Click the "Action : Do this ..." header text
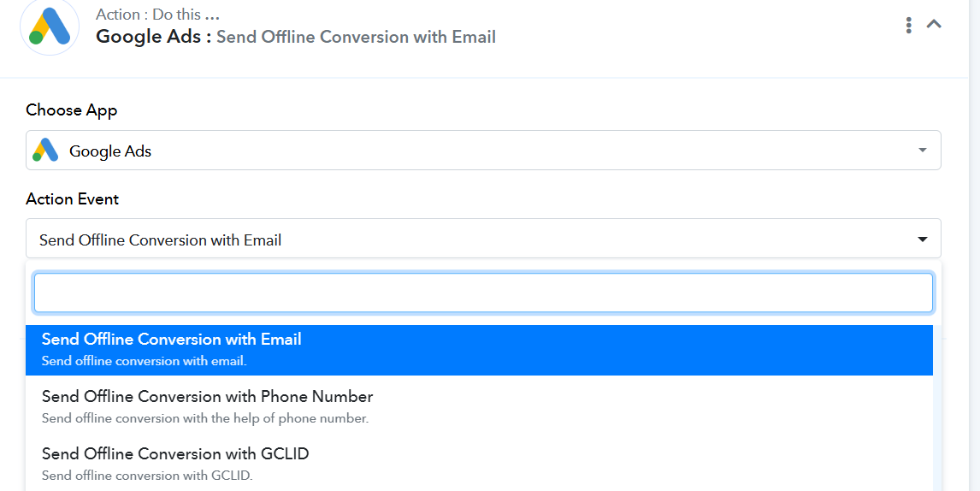 point(157,14)
